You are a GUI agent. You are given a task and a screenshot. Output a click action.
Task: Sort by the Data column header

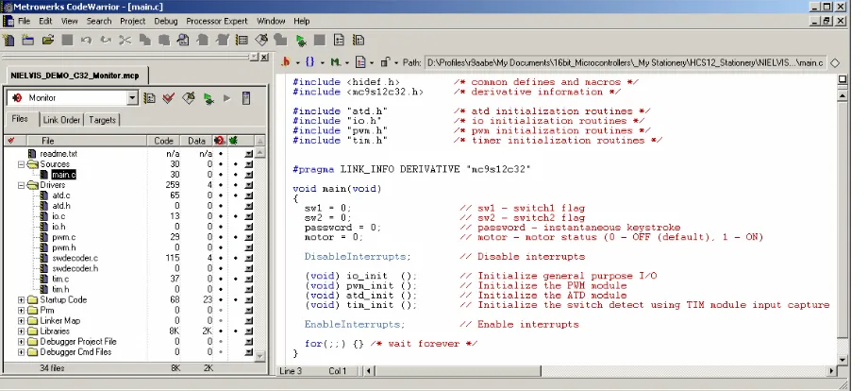pyautogui.click(x=196, y=141)
